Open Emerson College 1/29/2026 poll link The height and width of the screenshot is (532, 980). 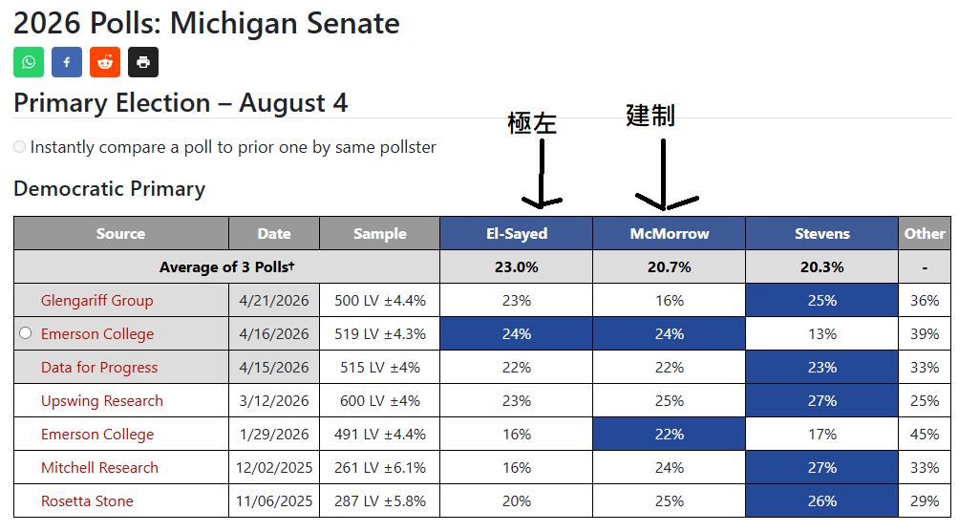[97, 434]
